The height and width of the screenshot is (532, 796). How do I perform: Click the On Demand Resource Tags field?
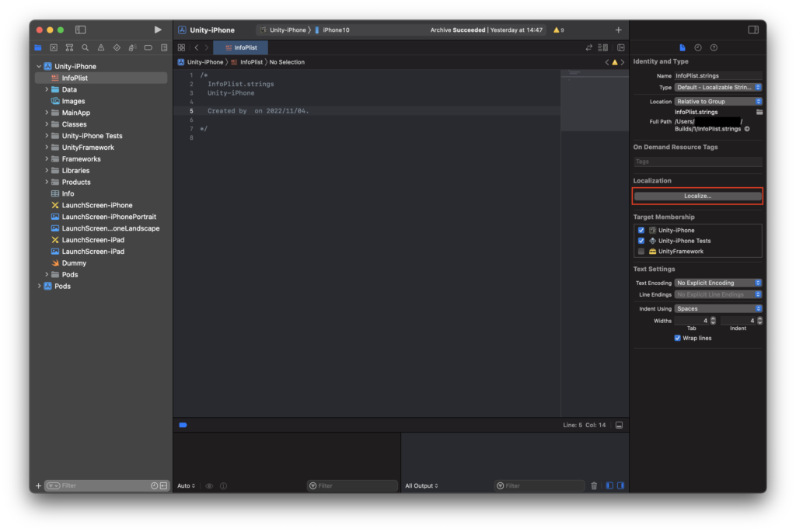coord(697,162)
